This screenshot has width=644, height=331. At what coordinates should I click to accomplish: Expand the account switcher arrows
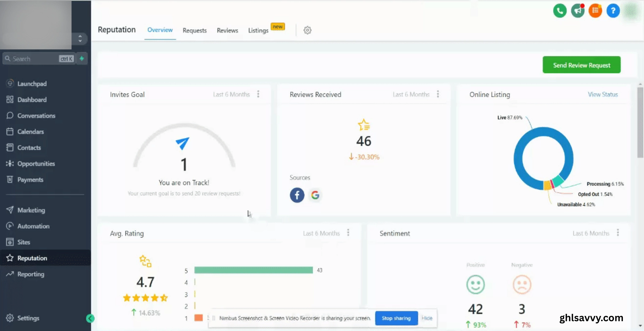pos(80,39)
